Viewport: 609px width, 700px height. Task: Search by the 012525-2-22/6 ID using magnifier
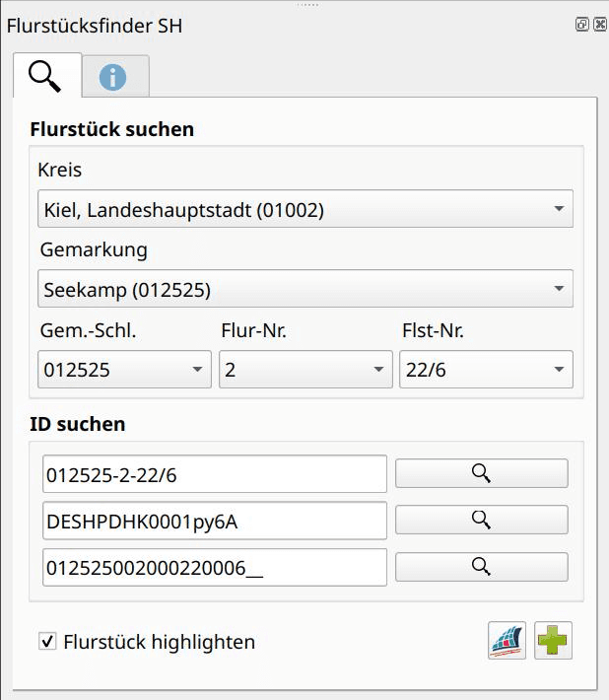tap(481, 473)
